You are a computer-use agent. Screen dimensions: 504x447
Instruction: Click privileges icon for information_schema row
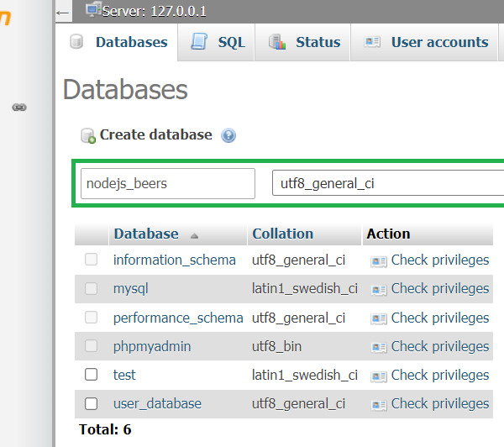pos(379,260)
